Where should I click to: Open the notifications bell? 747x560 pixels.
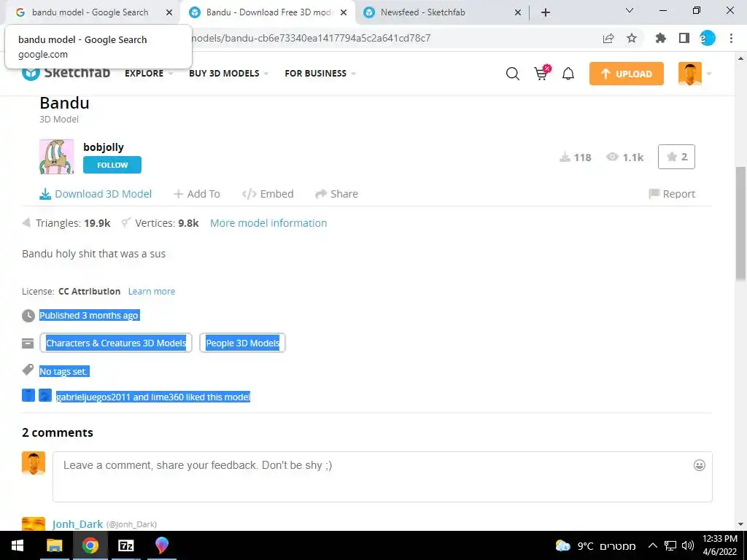(x=568, y=74)
